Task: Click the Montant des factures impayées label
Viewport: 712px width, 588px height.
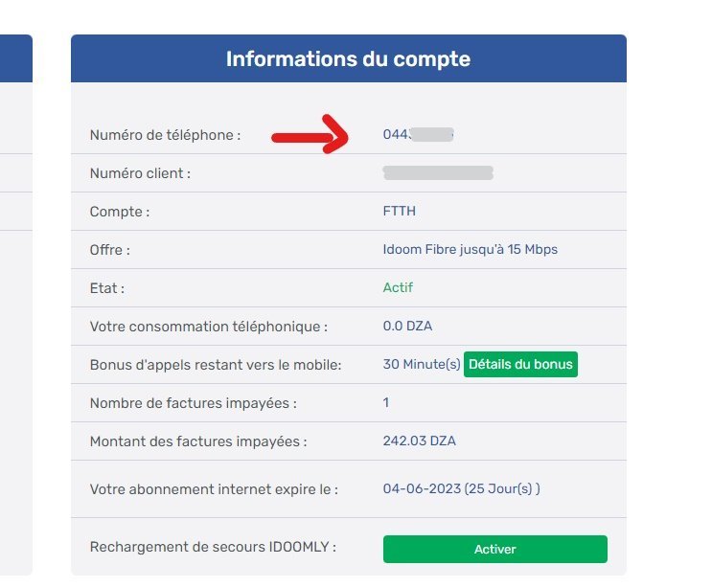Action: click(198, 441)
